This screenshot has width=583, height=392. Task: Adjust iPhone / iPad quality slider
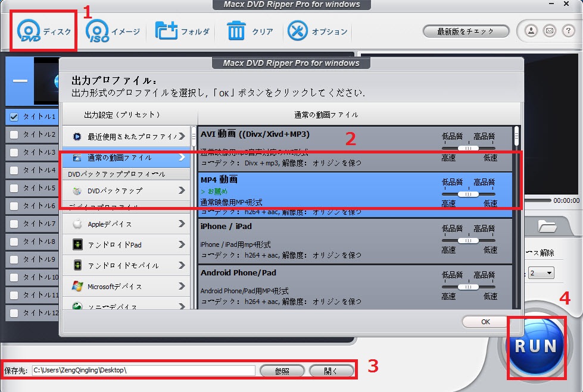[468, 241]
